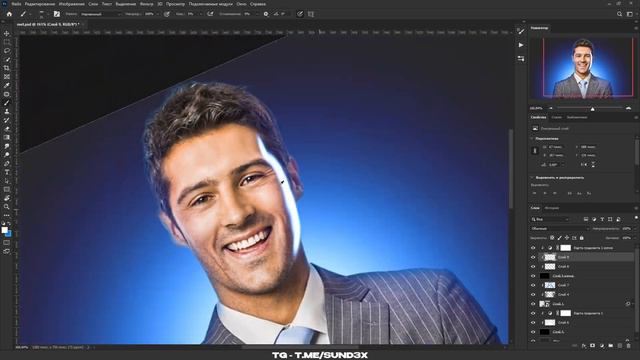Viewport: 640px width, 360px height.
Task: Create a new group with folder icon
Action: (611, 346)
